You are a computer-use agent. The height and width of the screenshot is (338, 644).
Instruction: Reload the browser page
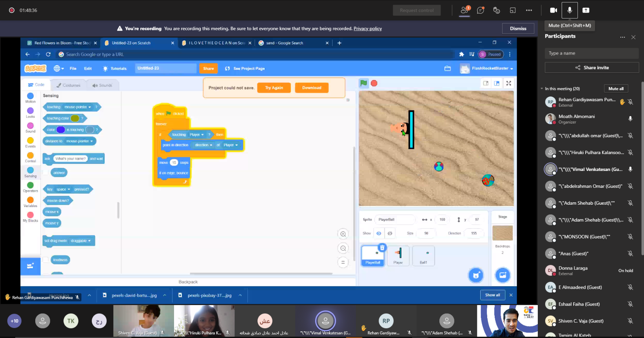coord(48,54)
